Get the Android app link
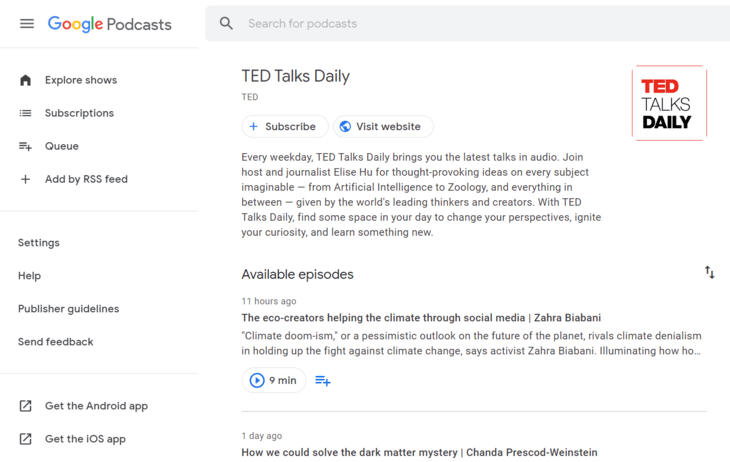 coord(96,406)
